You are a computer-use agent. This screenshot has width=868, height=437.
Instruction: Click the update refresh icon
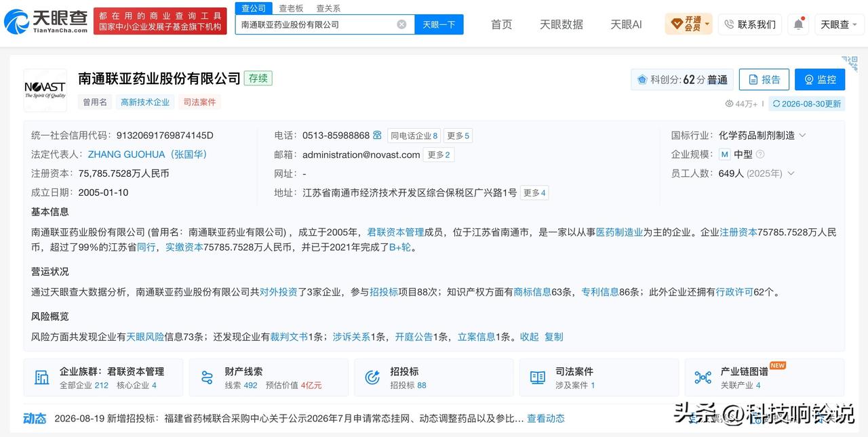[776, 104]
